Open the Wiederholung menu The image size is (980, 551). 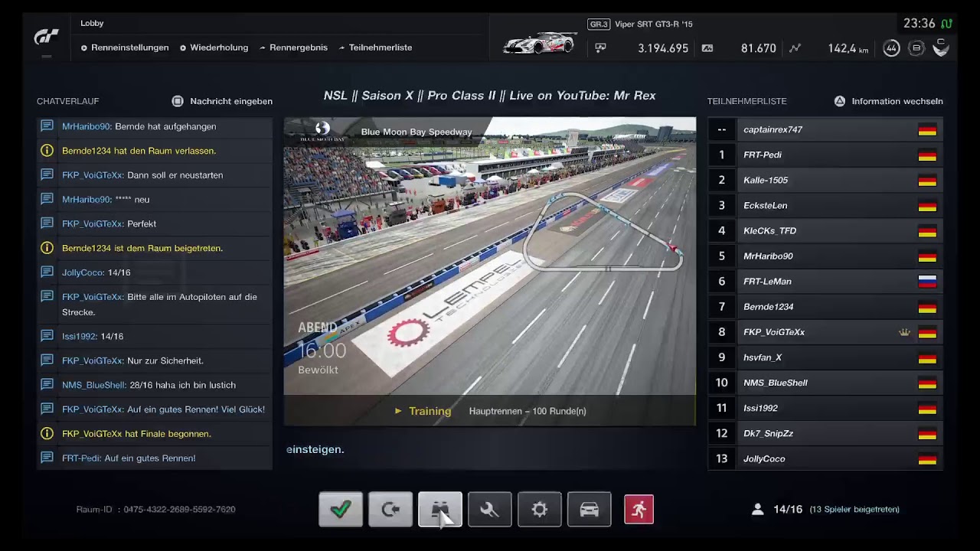coord(214,47)
